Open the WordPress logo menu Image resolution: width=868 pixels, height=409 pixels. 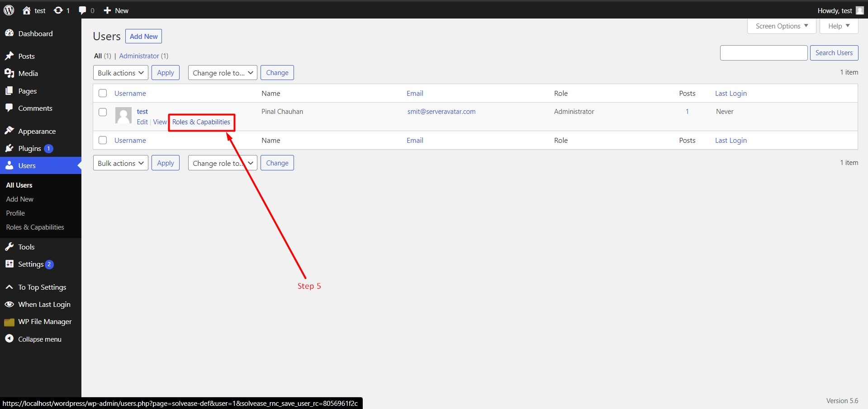point(9,10)
